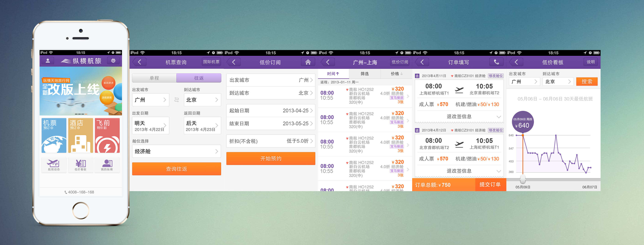Pick departure date 明天 4月22日
The height and width of the screenshot is (245, 644).
click(x=151, y=126)
